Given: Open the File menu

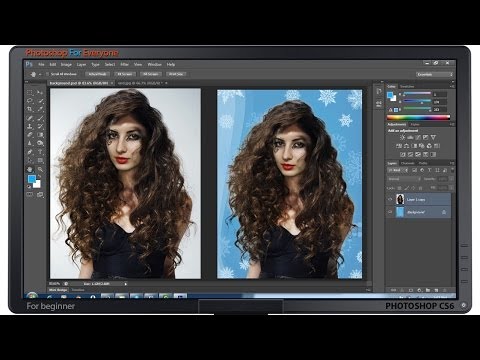Looking at the screenshot, I should (x=41, y=64).
